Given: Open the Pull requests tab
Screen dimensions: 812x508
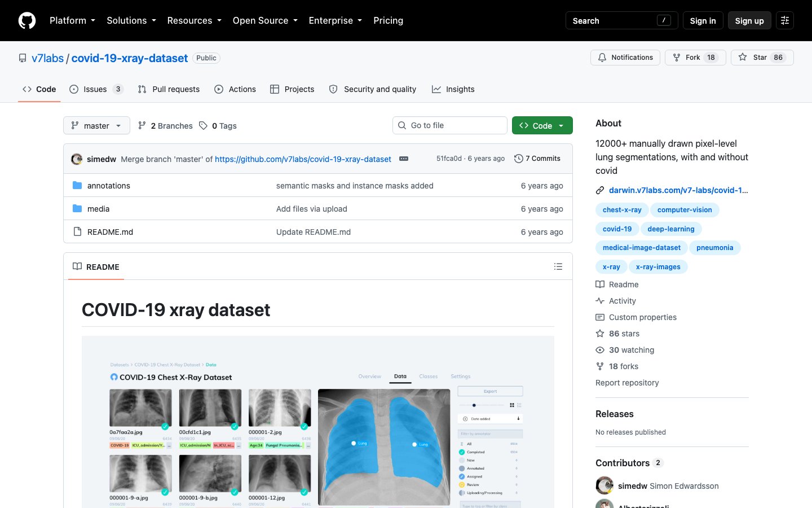Looking at the screenshot, I should pyautogui.click(x=169, y=89).
